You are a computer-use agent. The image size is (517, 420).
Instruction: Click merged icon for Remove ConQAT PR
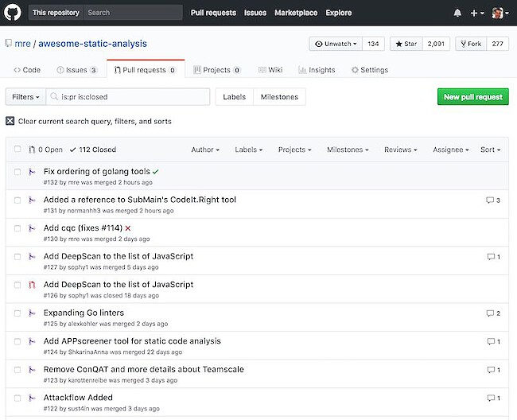(32, 370)
